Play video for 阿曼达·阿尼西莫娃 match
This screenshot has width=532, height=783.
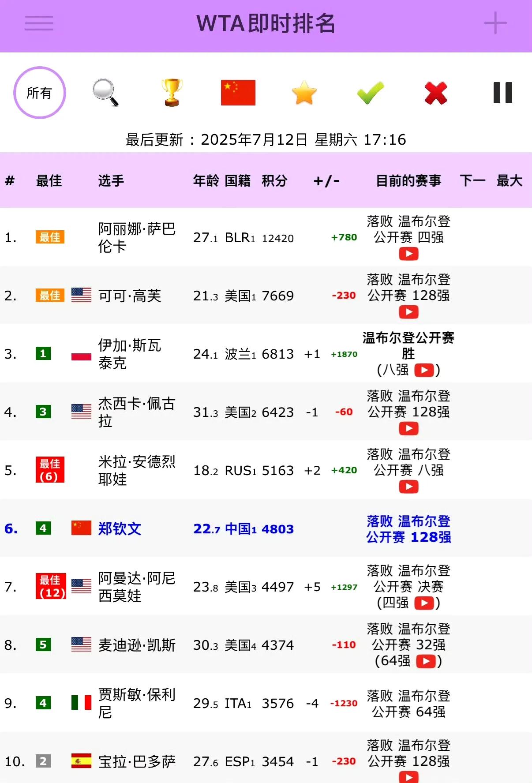point(424,603)
